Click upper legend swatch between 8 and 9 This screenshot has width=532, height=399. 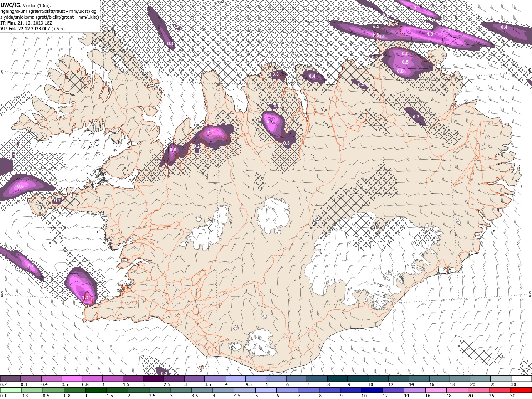click(337, 379)
